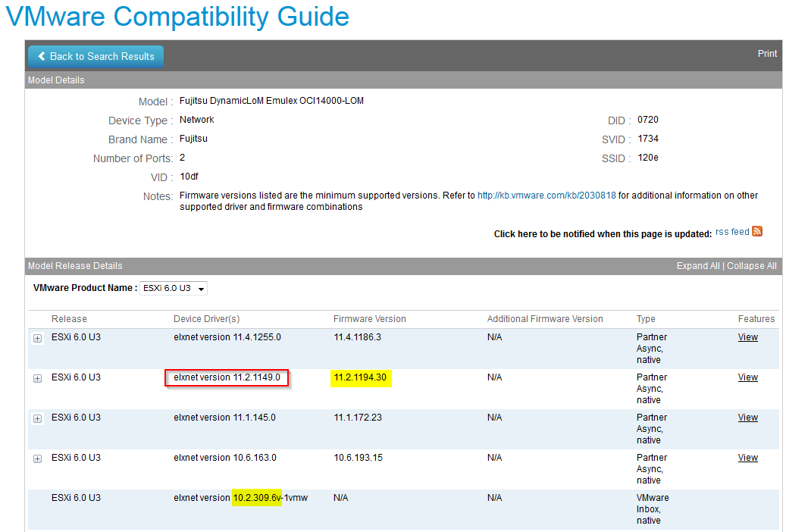This screenshot has height=532, width=786.
Task: Click the rss feed link
Action: 732,232
